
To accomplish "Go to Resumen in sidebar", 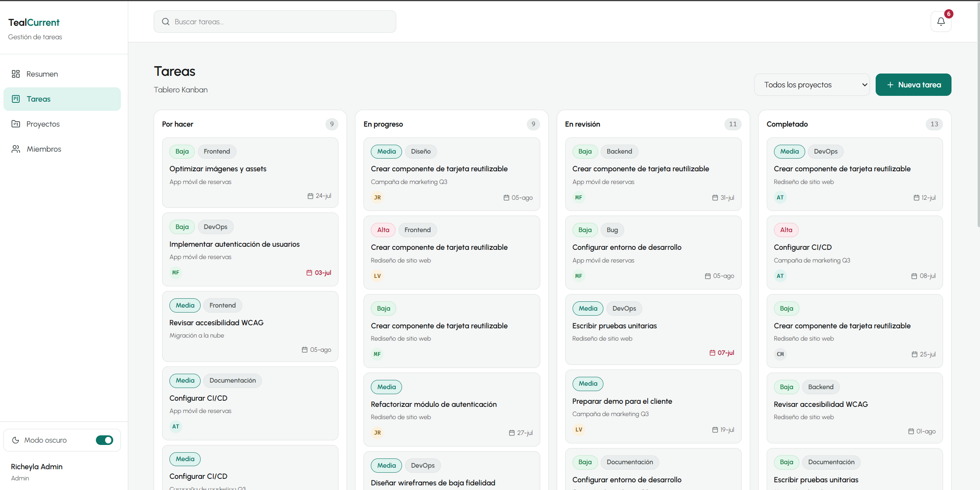I will 62,74.
